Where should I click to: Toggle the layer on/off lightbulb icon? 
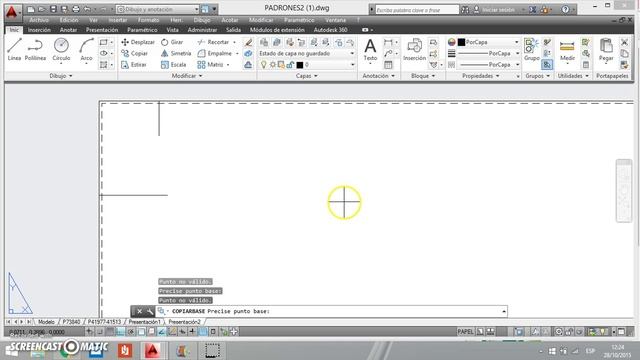(x=264, y=64)
